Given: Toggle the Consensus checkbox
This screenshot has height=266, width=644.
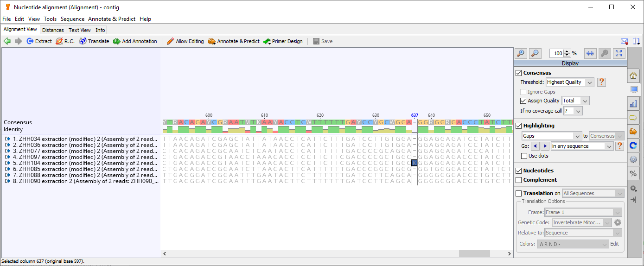Looking at the screenshot, I should (x=519, y=73).
